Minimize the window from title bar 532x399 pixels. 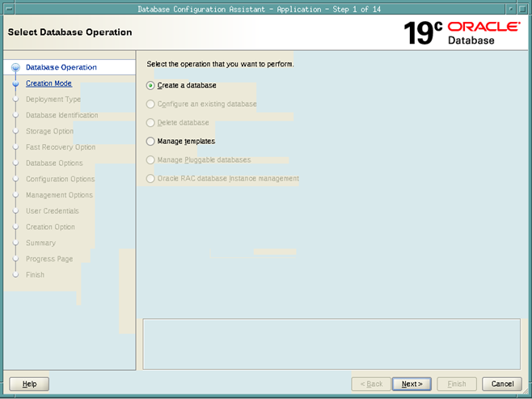pyautogui.click(x=511, y=9)
